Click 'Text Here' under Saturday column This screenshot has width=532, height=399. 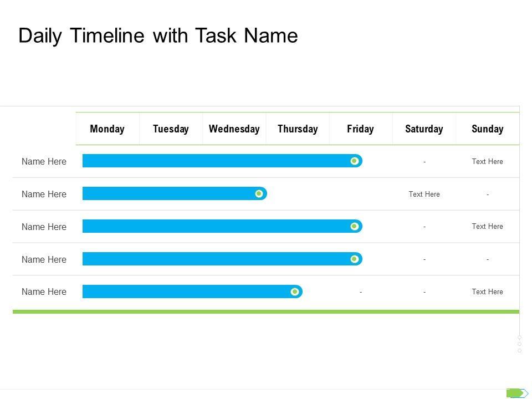(x=424, y=194)
